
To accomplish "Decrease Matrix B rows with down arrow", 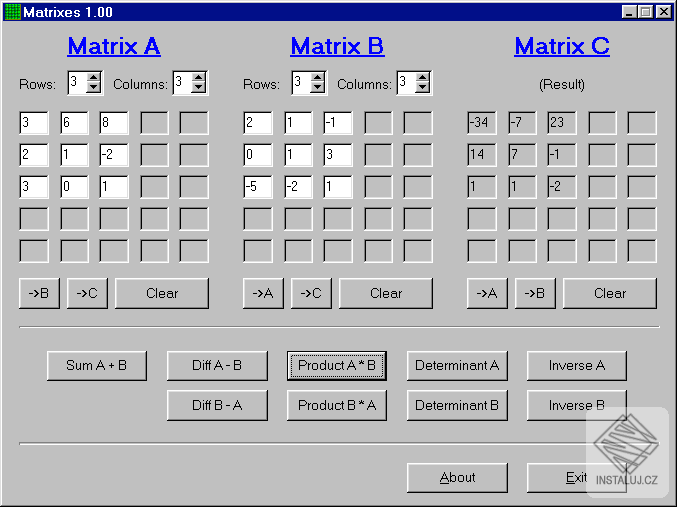I will (x=318, y=87).
